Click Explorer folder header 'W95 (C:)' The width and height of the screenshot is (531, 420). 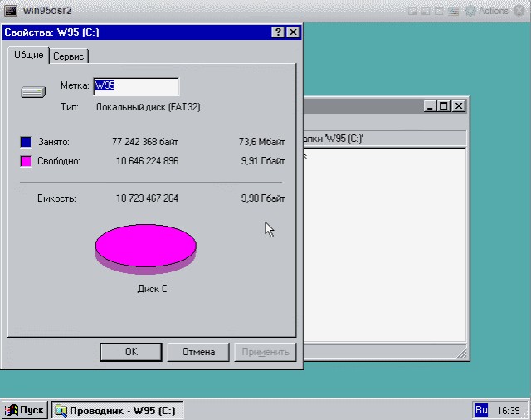[334, 139]
